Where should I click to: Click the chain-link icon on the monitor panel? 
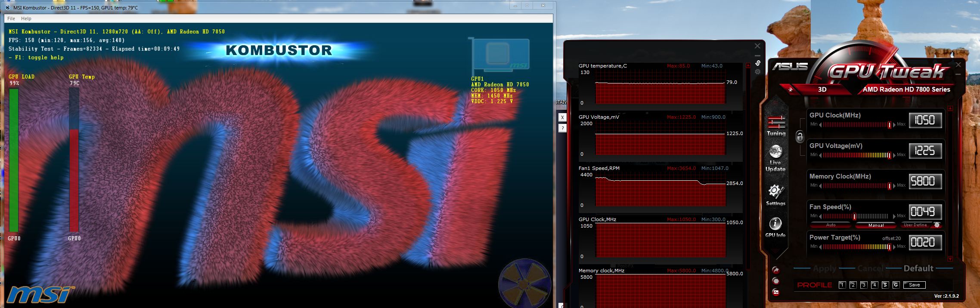tap(758, 63)
